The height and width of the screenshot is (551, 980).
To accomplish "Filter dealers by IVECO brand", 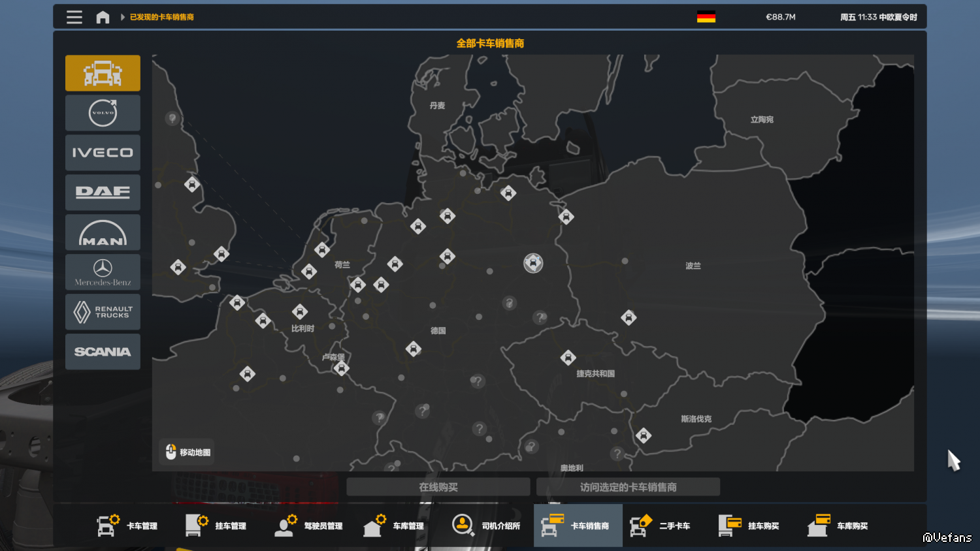I will coord(103,153).
